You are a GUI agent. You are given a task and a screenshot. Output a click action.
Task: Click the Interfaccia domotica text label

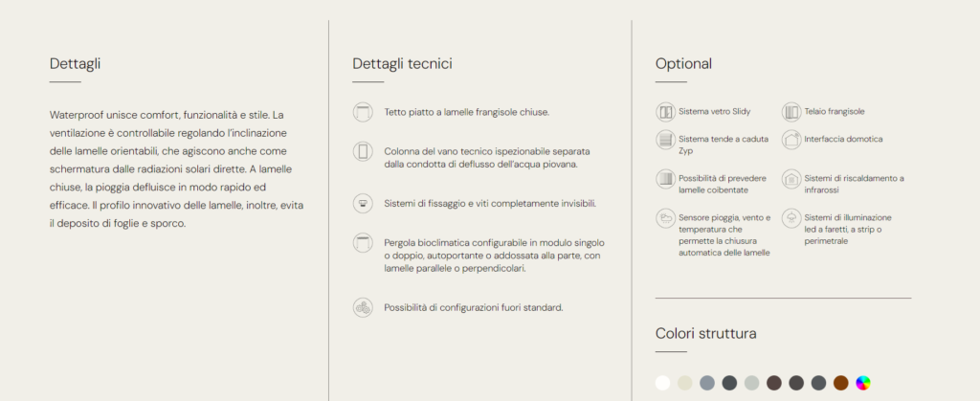coord(843,140)
